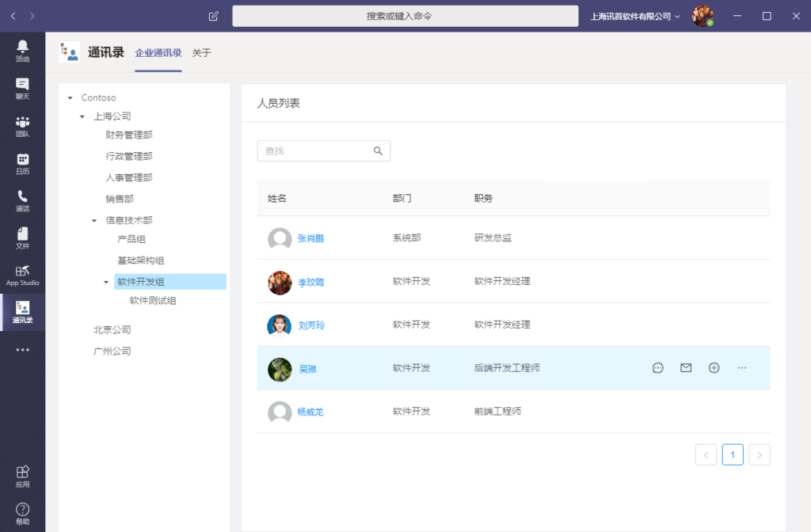Image resolution: width=811 pixels, height=532 pixels.
Task: Go forward with the right arrow
Action: point(32,16)
